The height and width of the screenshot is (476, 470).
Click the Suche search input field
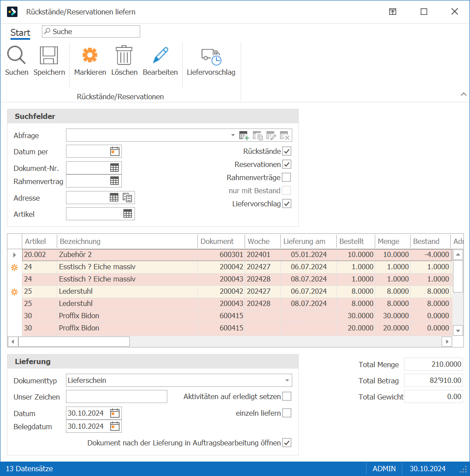[x=91, y=31]
